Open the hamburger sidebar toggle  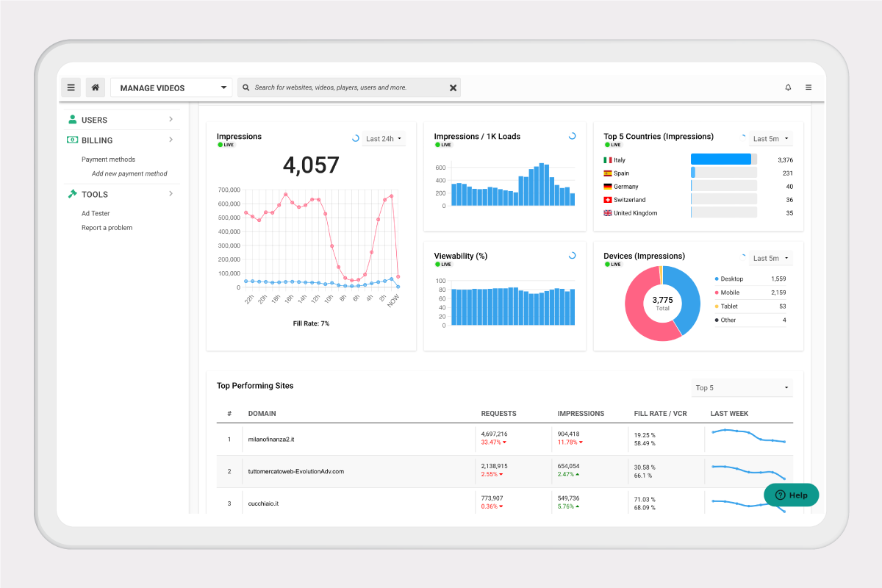click(x=71, y=87)
